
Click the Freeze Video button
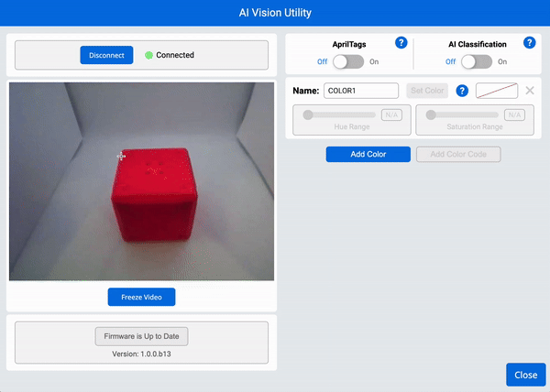point(141,297)
